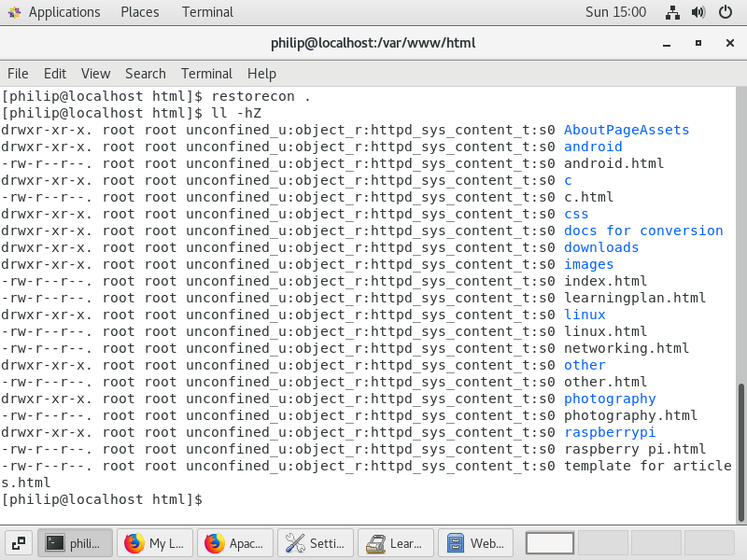
Task: Click the raspberrypi directory name
Action: pyautogui.click(x=610, y=432)
